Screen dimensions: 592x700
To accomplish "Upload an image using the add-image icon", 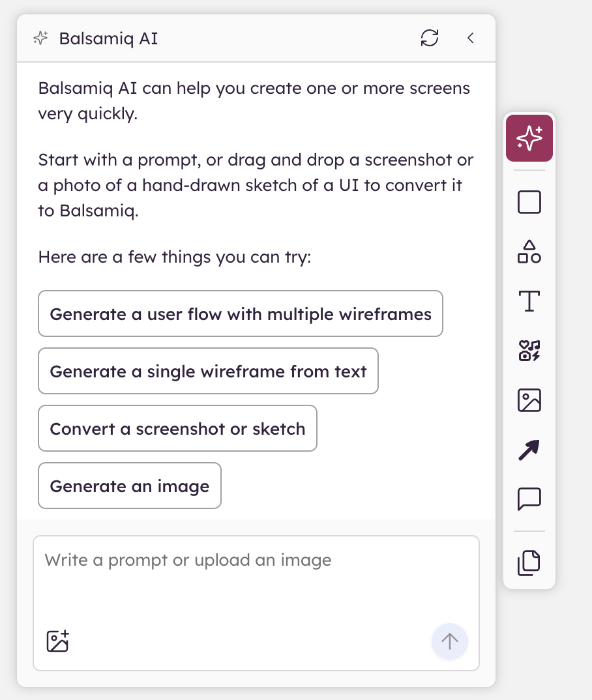I will pyautogui.click(x=57, y=641).
